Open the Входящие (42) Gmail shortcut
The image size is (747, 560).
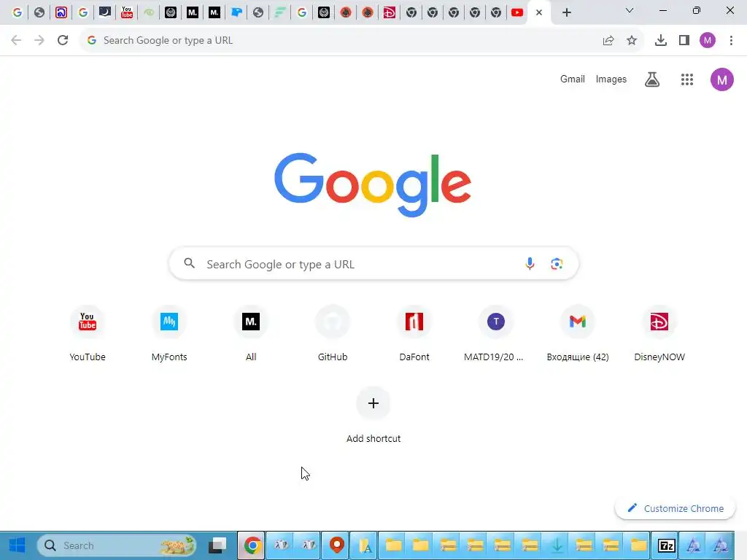(x=578, y=334)
